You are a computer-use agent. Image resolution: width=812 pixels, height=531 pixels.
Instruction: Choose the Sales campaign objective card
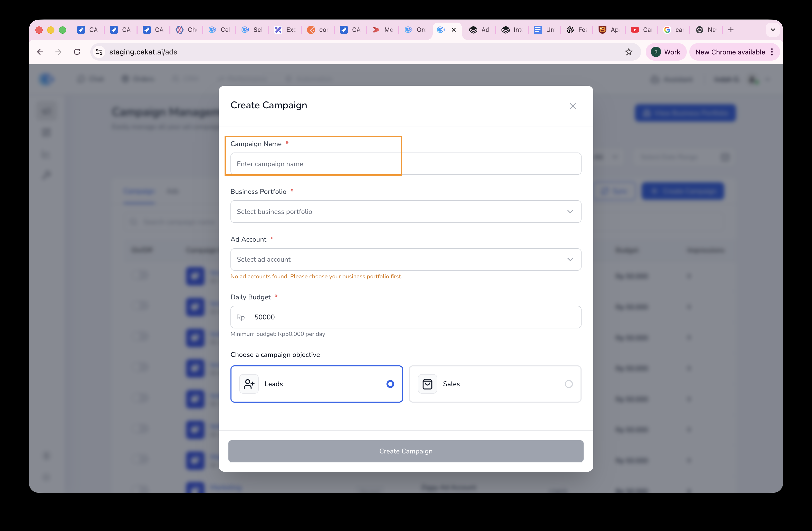click(495, 384)
